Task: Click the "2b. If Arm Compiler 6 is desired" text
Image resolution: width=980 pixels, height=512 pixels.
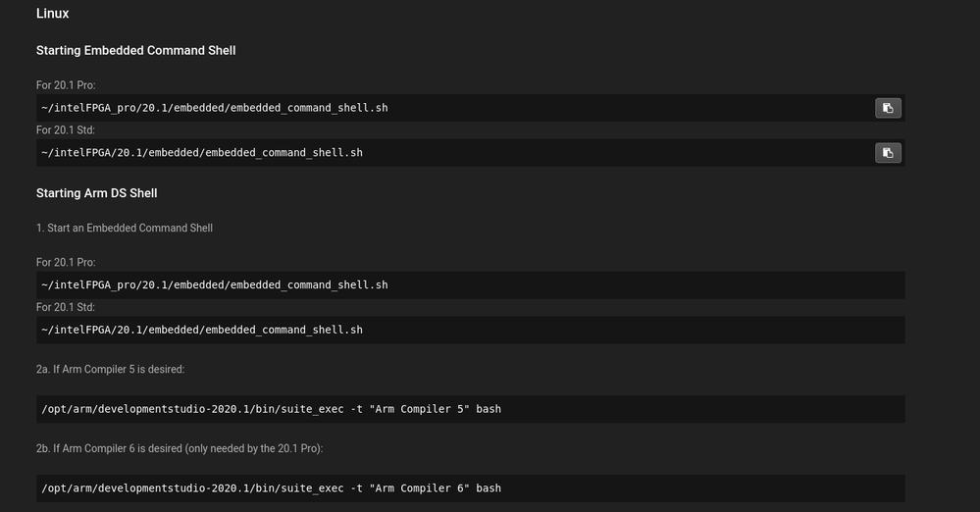Action: click(x=180, y=448)
